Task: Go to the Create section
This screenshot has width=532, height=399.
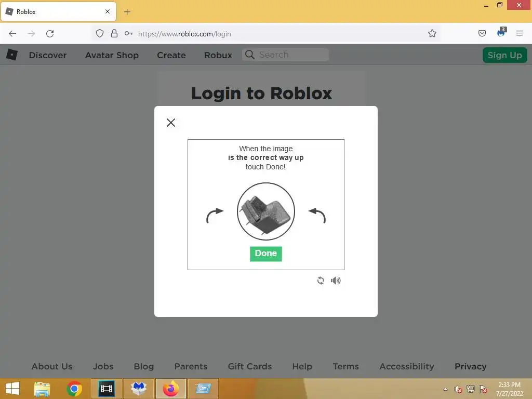Action: point(171,55)
